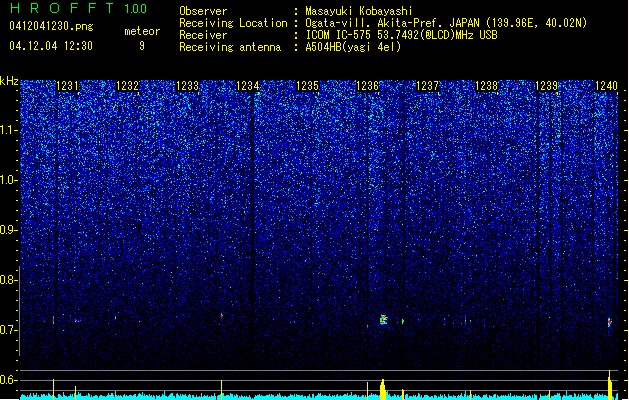Click the 1233 time marker

[187, 86]
